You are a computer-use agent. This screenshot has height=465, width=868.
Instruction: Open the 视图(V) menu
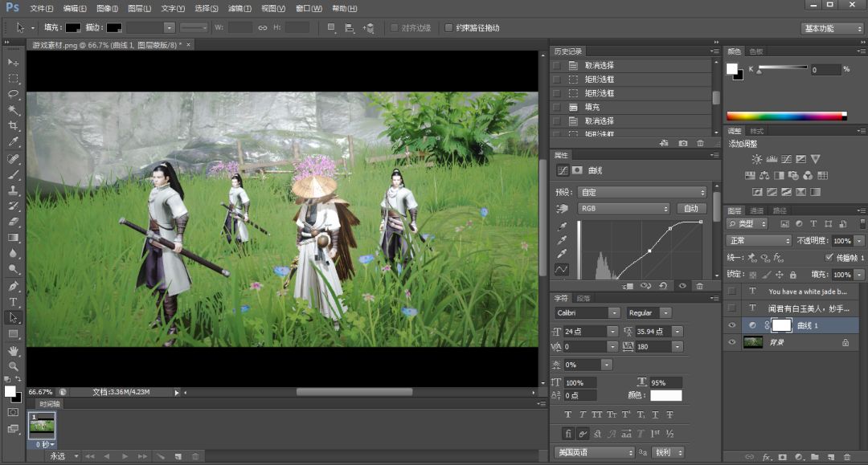point(273,8)
